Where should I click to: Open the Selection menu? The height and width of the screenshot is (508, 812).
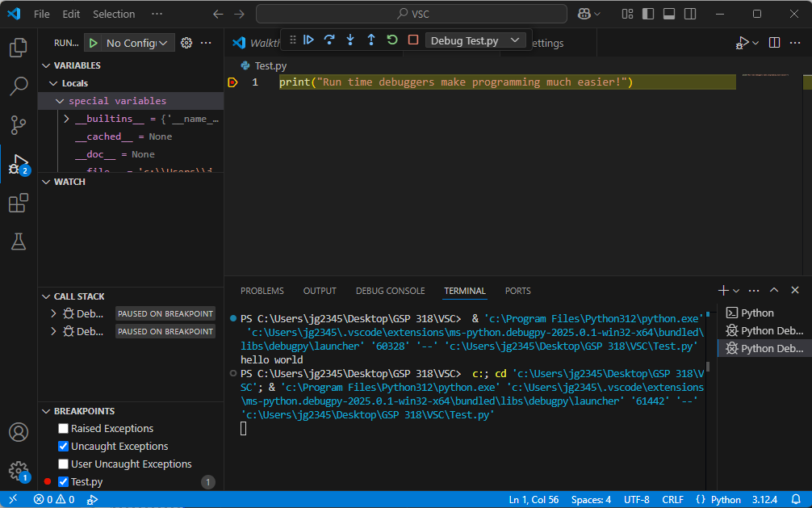point(114,14)
